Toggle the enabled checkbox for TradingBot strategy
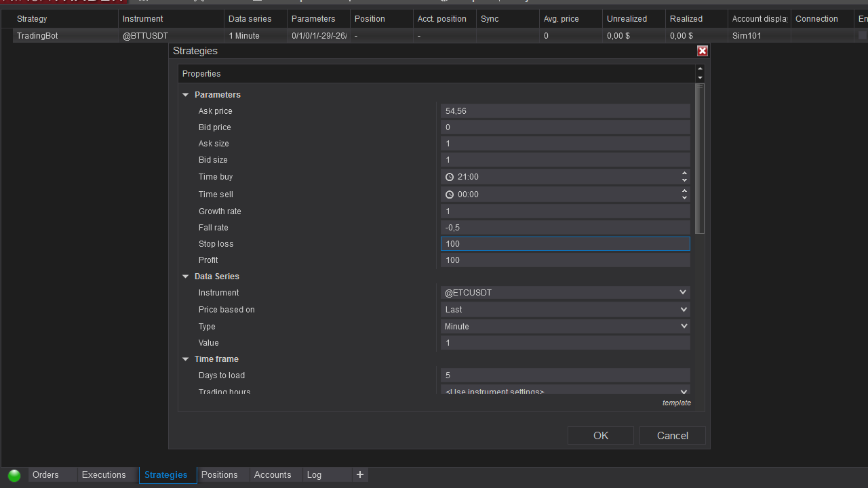868x488 pixels. coord(862,36)
